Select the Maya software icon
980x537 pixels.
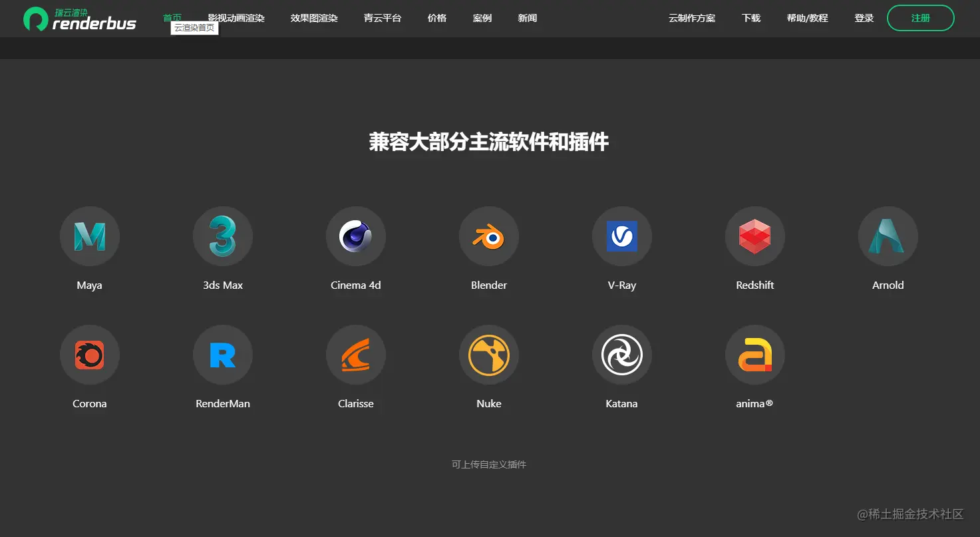(x=90, y=236)
